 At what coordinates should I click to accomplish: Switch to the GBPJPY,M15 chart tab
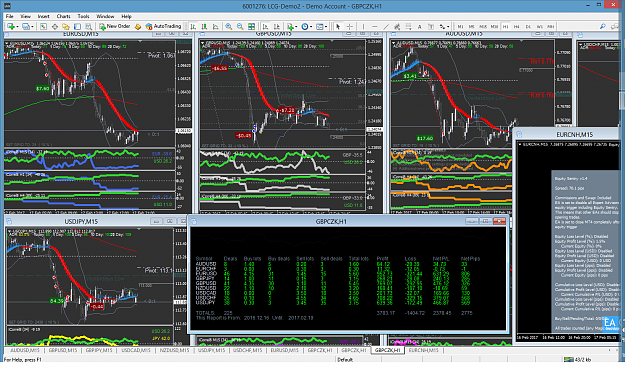pos(99,350)
